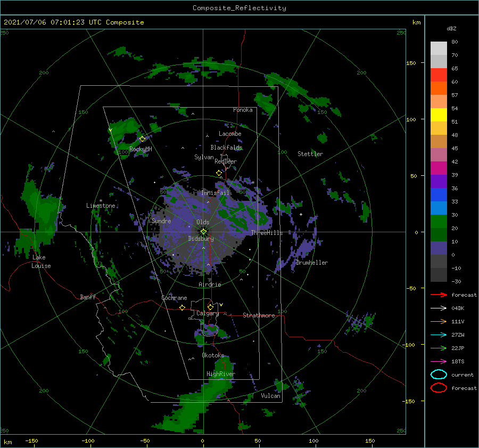The width and height of the screenshot is (479, 448).
Task: Click the Banff label
Action: 88,297
